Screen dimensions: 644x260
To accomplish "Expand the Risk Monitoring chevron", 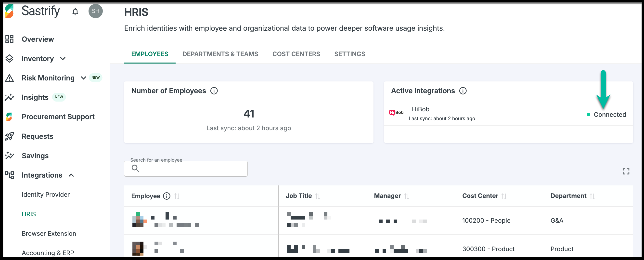I will (x=83, y=78).
